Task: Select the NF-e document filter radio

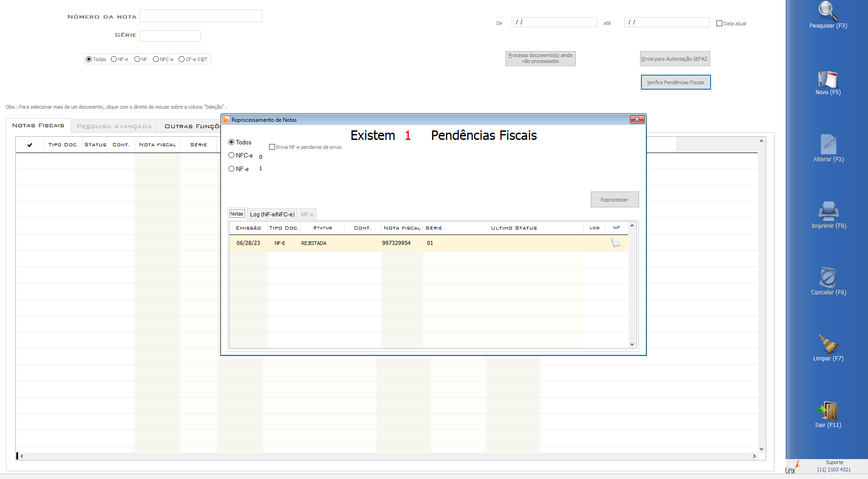Action: pos(114,59)
